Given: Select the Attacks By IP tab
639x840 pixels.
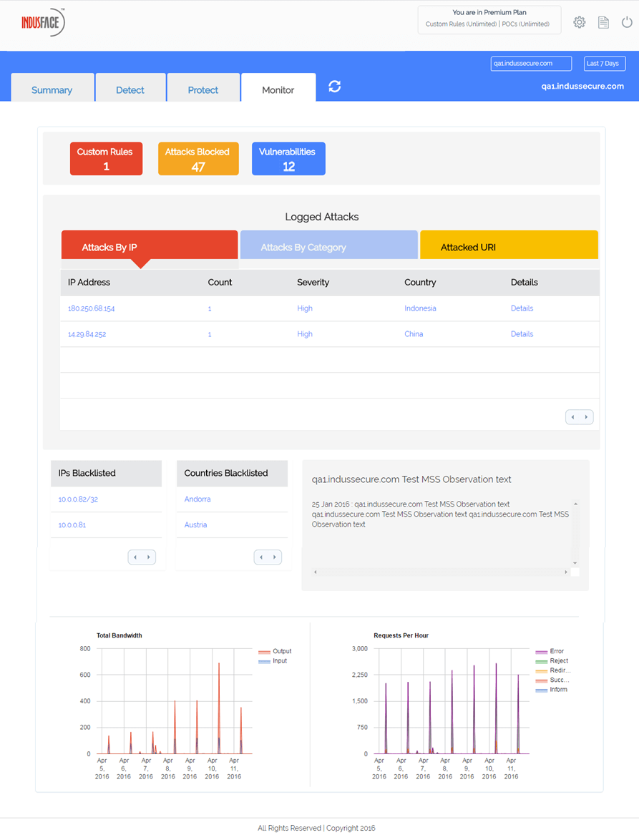Looking at the screenshot, I should (x=150, y=245).
